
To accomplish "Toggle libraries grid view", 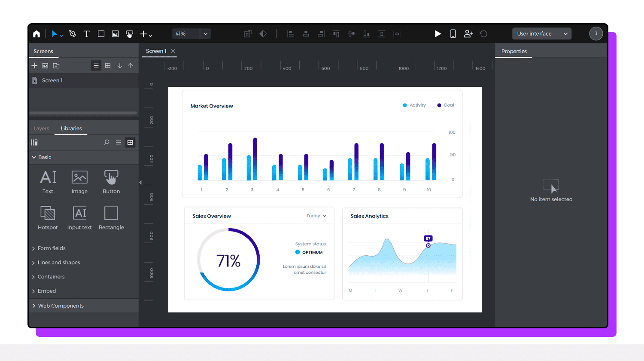I will click(x=130, y=142).
